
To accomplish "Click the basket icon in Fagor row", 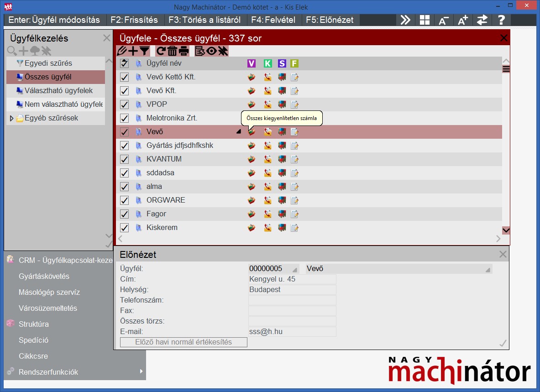I will point(252,214).
